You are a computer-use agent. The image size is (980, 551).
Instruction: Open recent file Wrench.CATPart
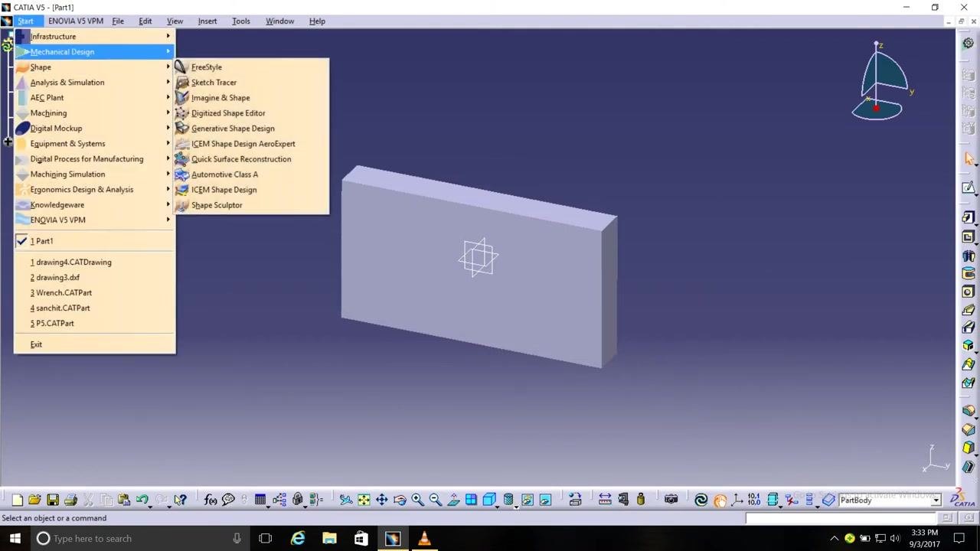(95, 293)
